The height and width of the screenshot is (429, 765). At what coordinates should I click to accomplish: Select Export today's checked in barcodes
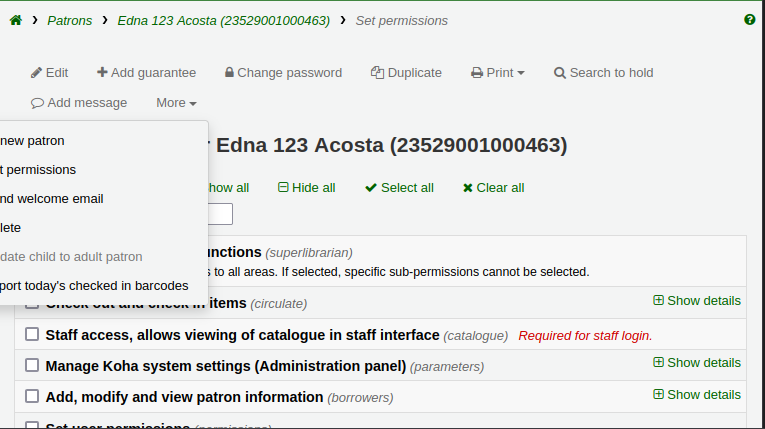[x=94, y=285]
